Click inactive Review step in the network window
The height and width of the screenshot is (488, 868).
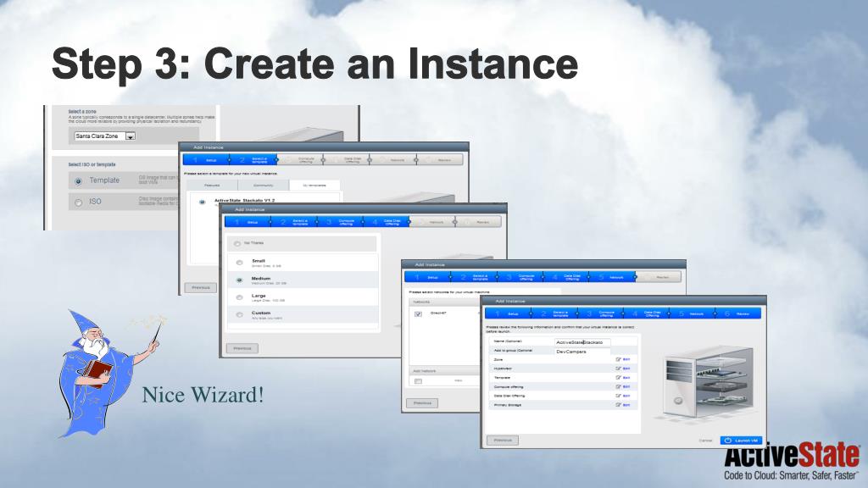658,277
